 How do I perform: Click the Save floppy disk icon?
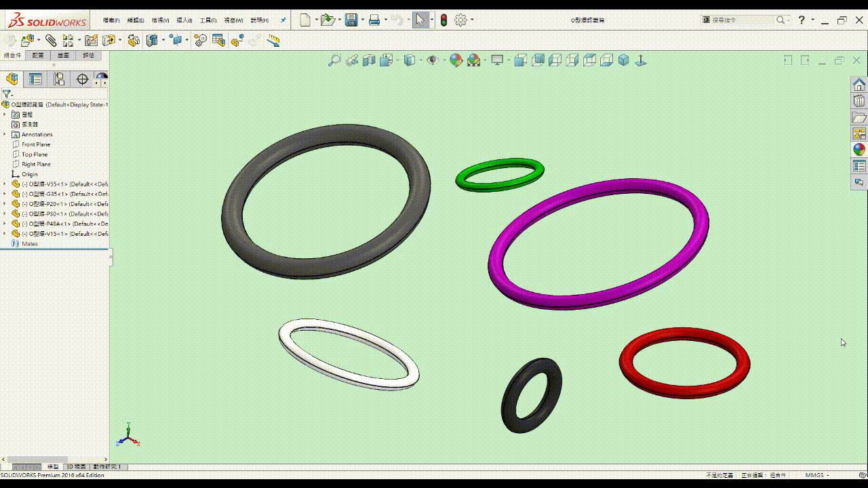351,20
